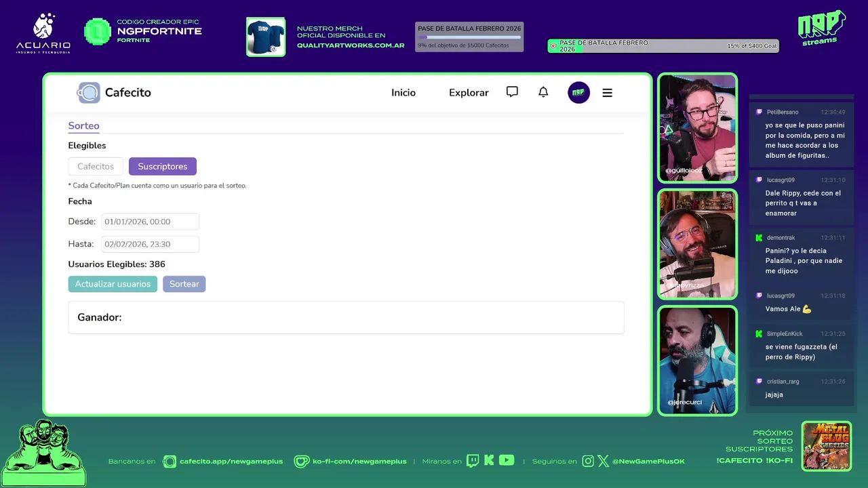Click the Desde date field
Screen dimensions: 868x488
150,222
